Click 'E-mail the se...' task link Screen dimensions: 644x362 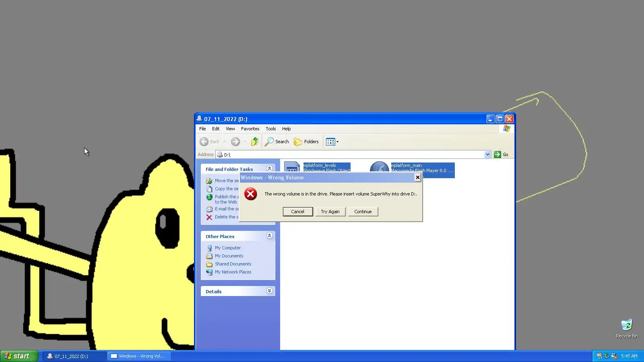tap(227, 209)
